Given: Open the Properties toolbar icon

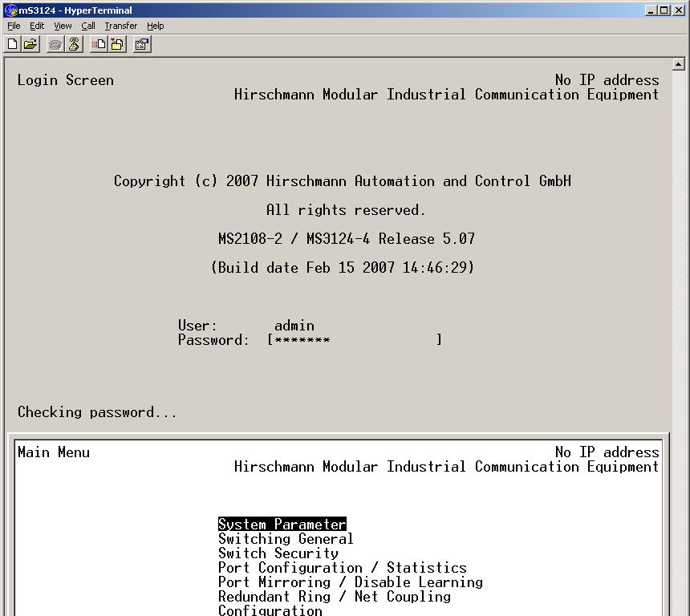Looking at the screenshot, I should tap(142, 45).
